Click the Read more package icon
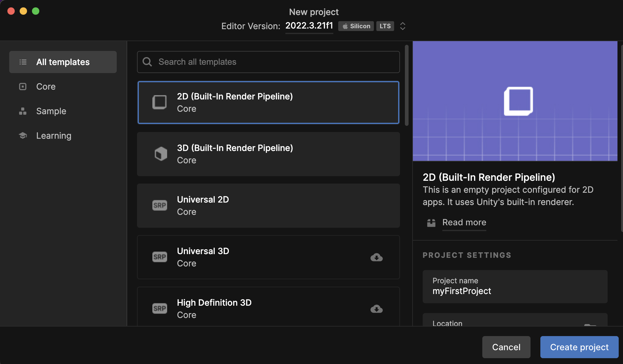 tap(431, 223)
